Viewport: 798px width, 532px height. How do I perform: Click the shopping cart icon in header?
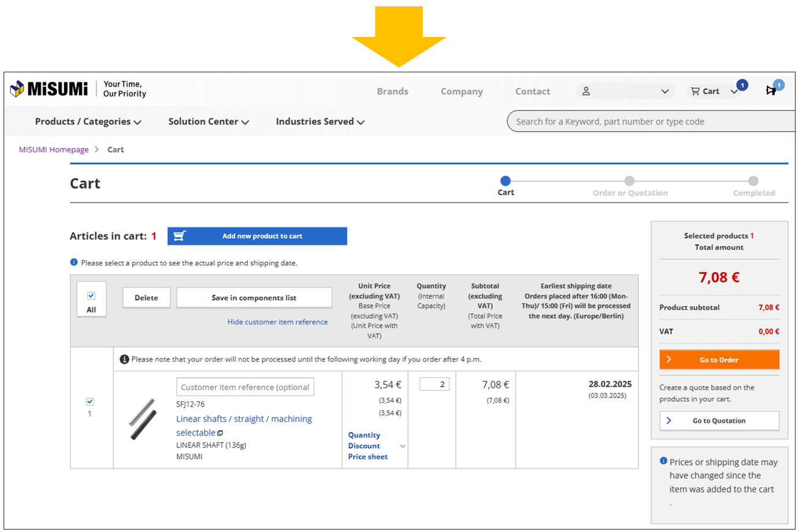point(695,91)
